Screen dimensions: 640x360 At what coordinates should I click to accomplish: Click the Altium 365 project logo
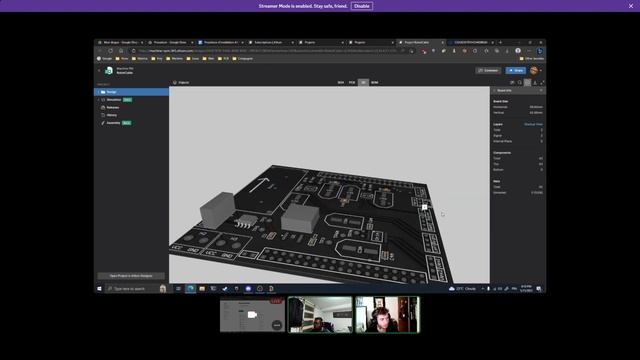click(109, 71)
